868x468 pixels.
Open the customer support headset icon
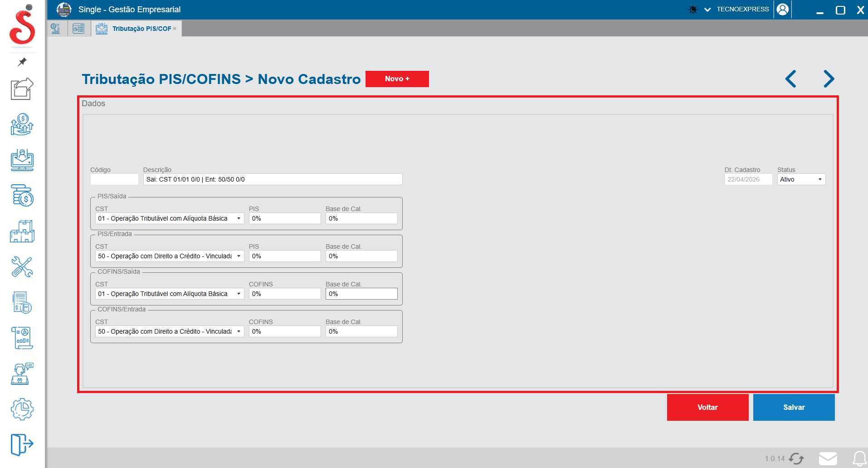pos(22,374)
